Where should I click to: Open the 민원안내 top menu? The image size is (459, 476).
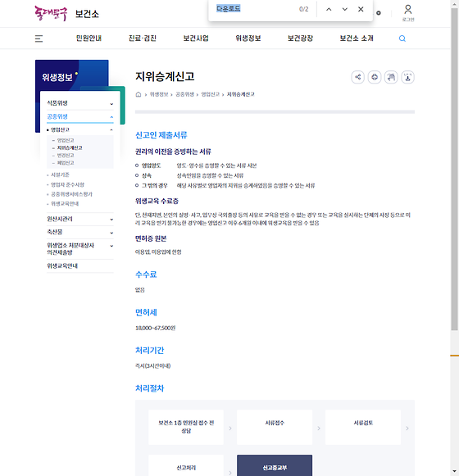click(89, 39)
